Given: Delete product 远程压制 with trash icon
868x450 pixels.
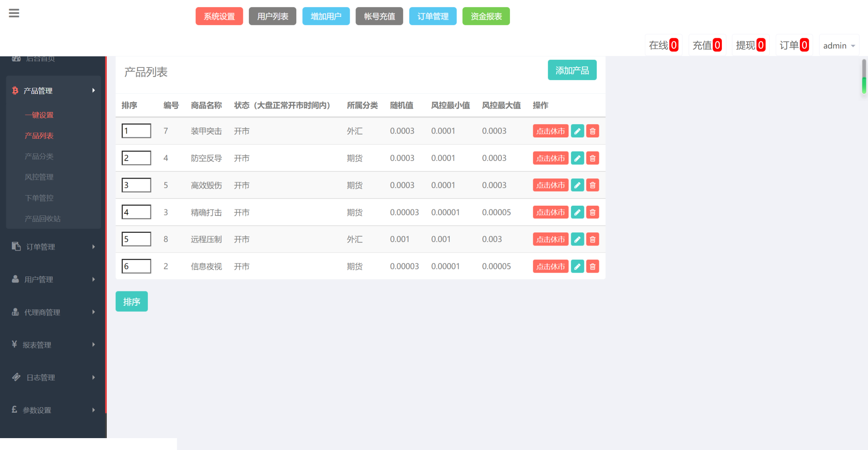Looking at the screenshot, I should (x=593, y=239).
